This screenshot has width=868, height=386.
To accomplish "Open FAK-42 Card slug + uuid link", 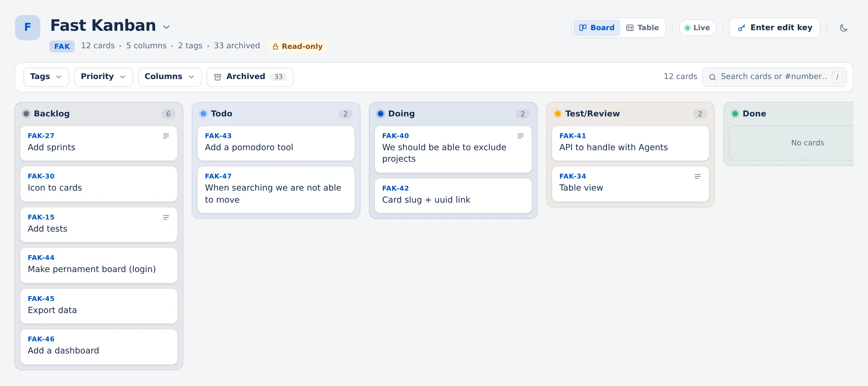I will point(453,195).
